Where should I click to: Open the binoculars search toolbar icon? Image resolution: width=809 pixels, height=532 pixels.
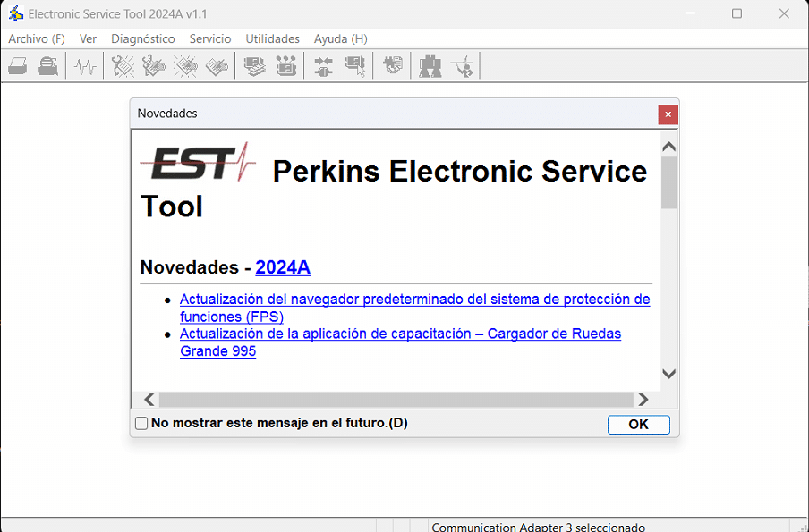[430, 65]
